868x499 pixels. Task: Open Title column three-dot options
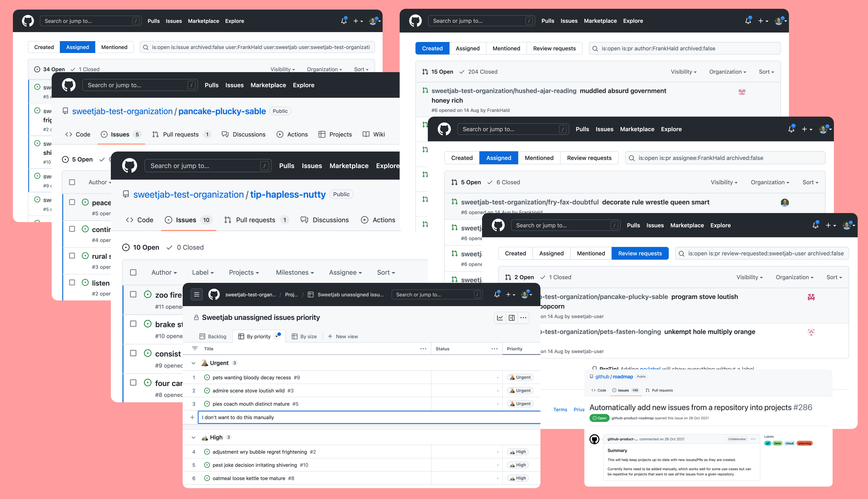[x=423, y=349]
